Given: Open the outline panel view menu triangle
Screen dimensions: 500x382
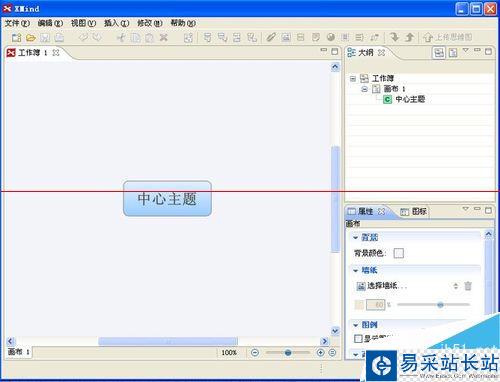Looking at the screenshot, I should pos(466,50).
